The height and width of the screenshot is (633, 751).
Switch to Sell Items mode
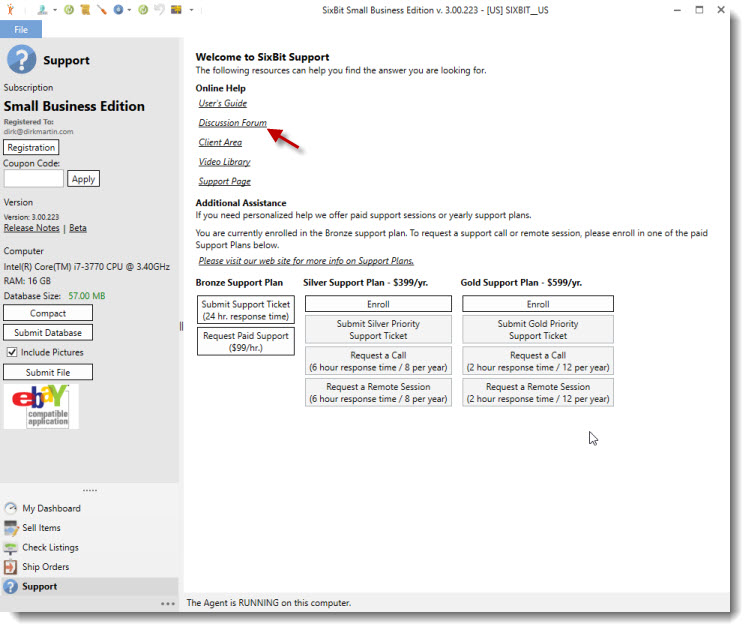pos(41,528)
